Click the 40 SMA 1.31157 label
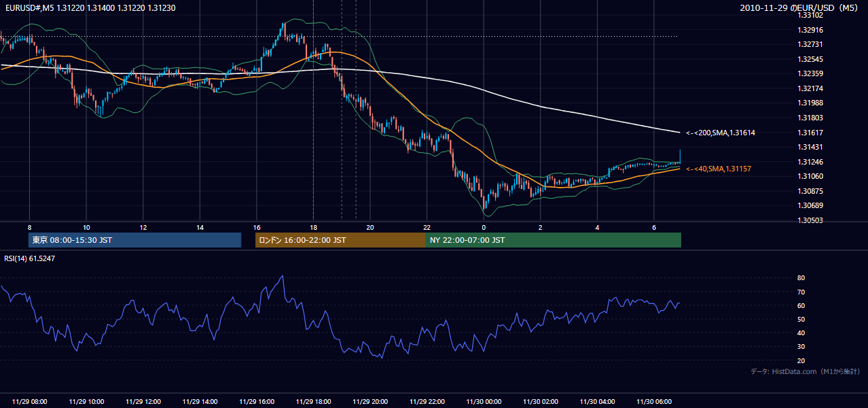 [718, 169]
